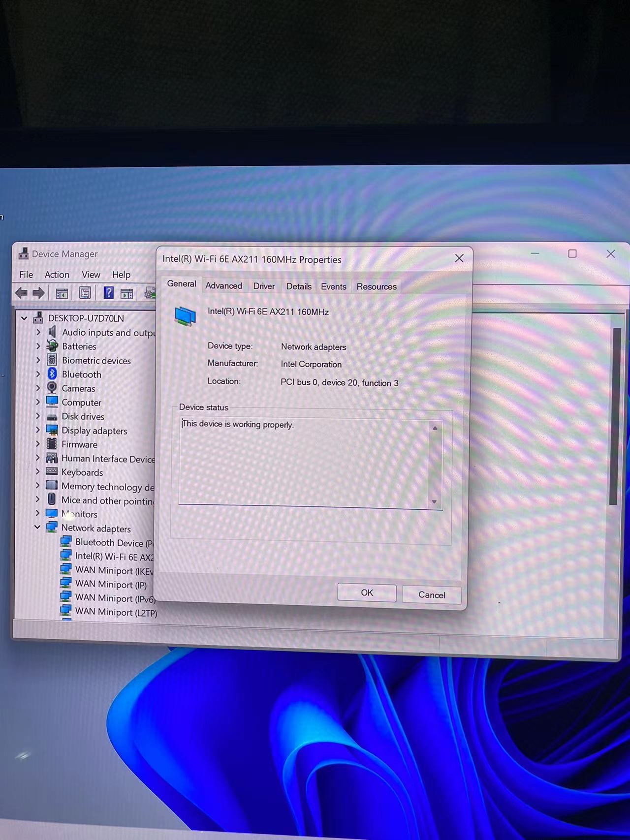630x840 pixels.
Task: Click the network adapter icon in Properties dialog
Action: click(x=185, y=315)
